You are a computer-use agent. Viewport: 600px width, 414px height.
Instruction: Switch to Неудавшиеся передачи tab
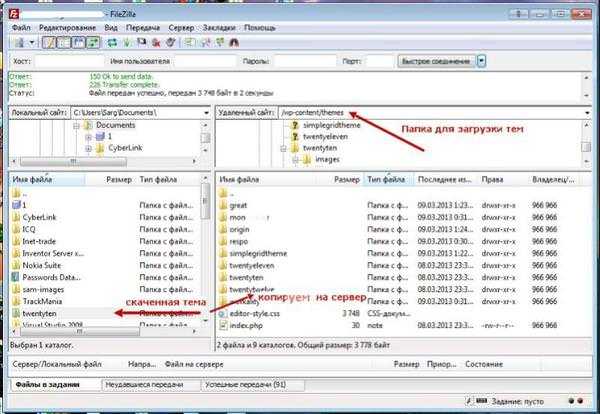144,385
